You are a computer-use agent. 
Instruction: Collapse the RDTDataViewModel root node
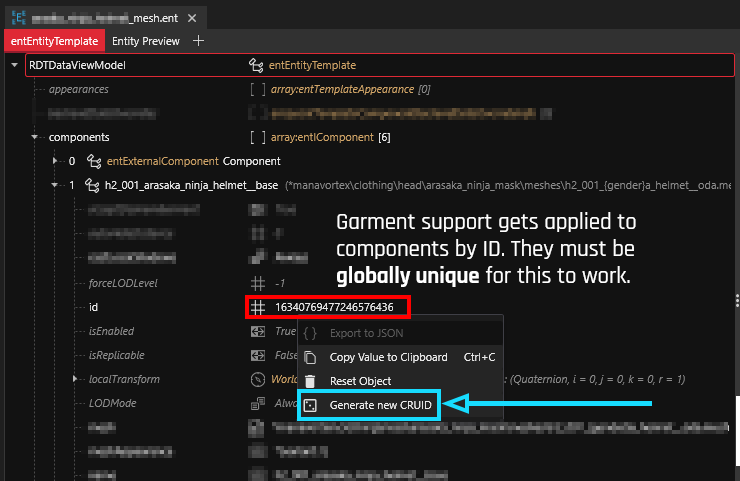click(14, 65)
